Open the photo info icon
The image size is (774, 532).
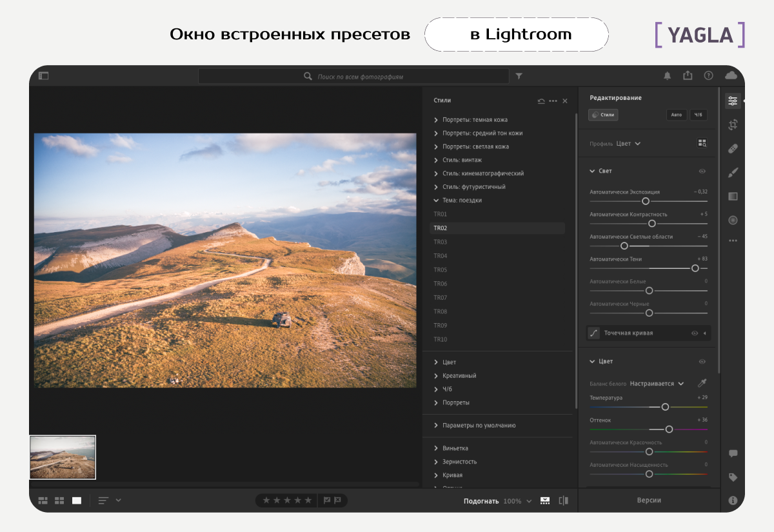click(x=733, y=500)
